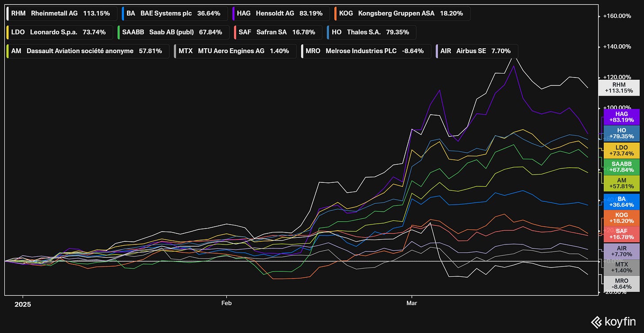Click the AM Dassault Aviation legend chip
644x333 pixels.
[x=88, y=51]
